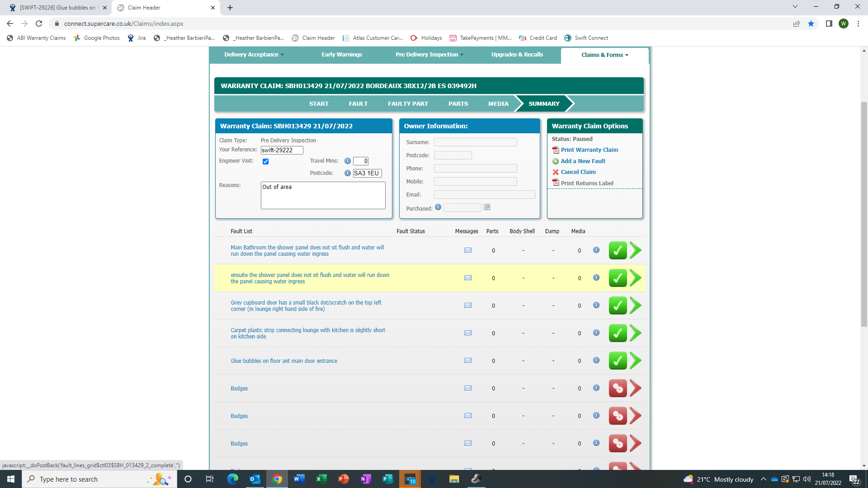Viewport: 868px width, 488px height.
Task: Click green arrow next to Grey cupboard fault
Action: click(x=636, y=305)
